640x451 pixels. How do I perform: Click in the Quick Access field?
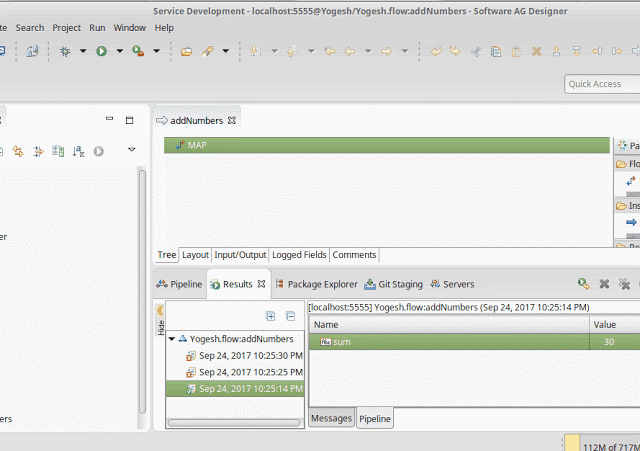(602, 84)
